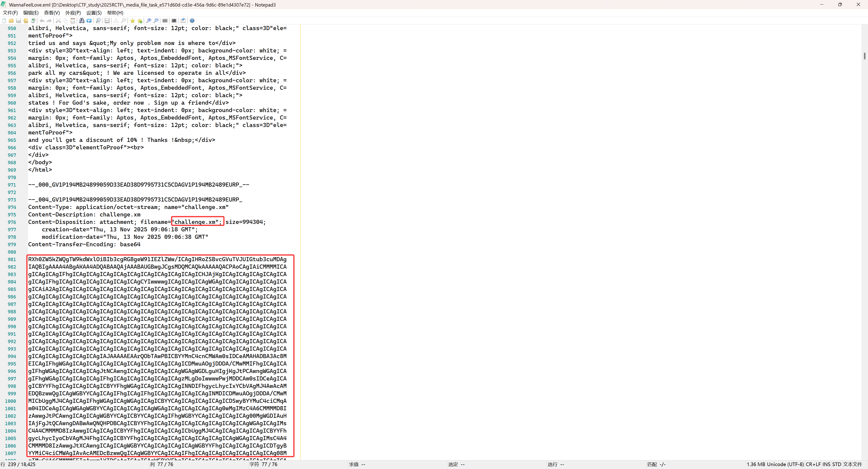Screen dimensions: 868x469
Task: Click the Replace toolbar icon
Action: tap(89, 21)
